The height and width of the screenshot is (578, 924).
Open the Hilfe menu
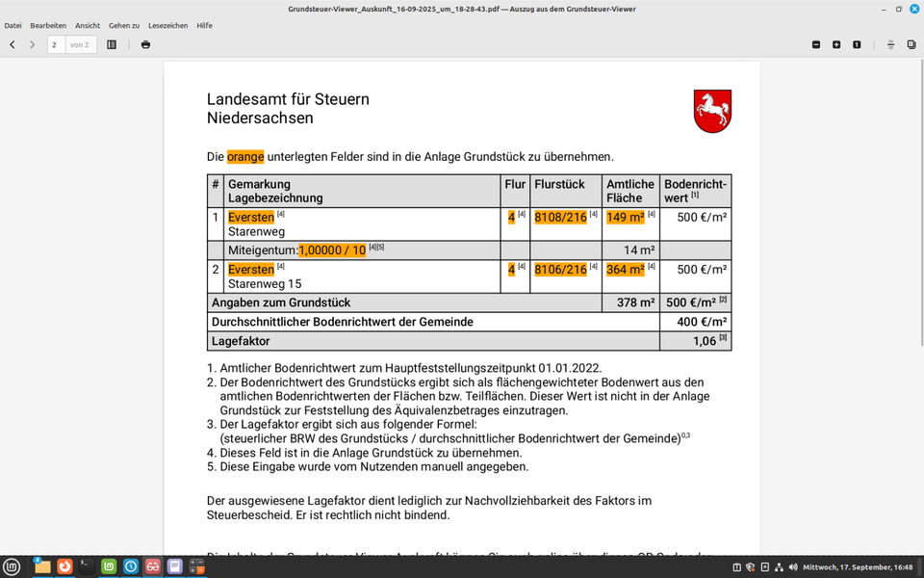tap(205, 25)
